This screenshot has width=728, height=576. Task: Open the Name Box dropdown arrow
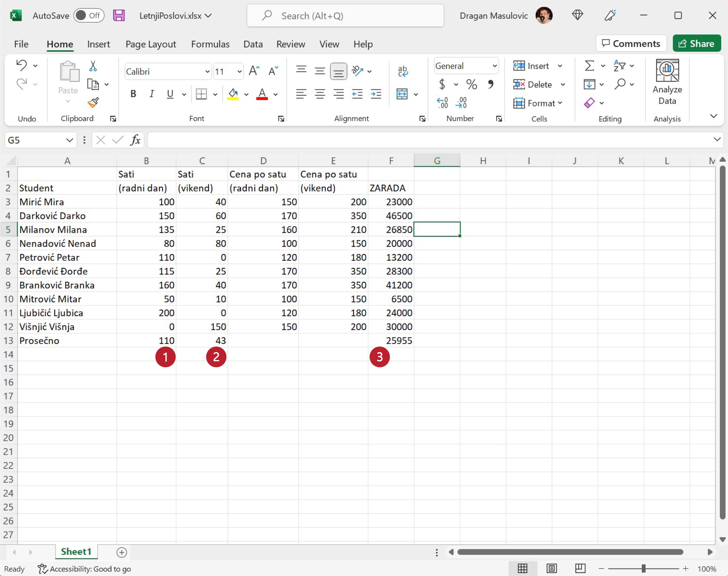(69, 140)
